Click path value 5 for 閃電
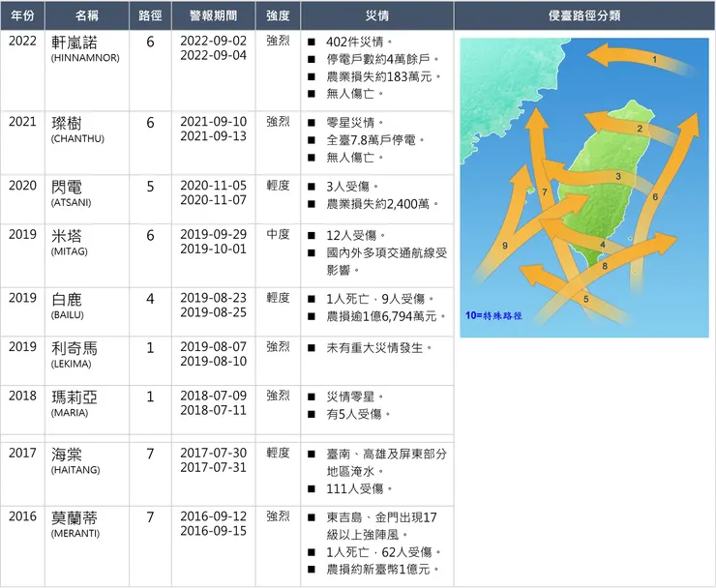The height and width of the screenshot is (588, 716). pyautogui.click(x=150, y=187)
